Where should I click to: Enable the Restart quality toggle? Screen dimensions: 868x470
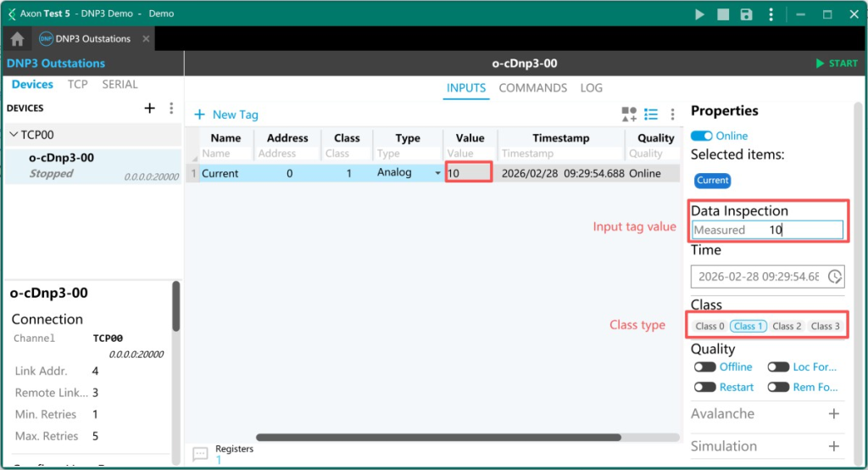[704, 387]
